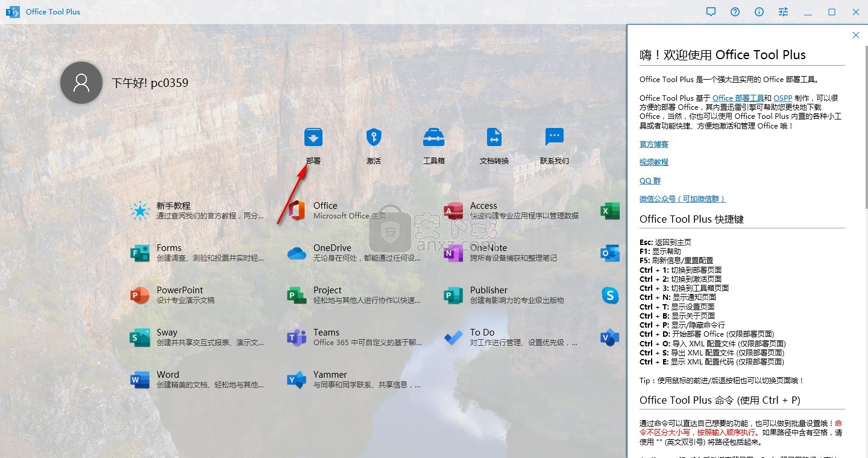Launch the Skype icon at right edge

[610, 295]
